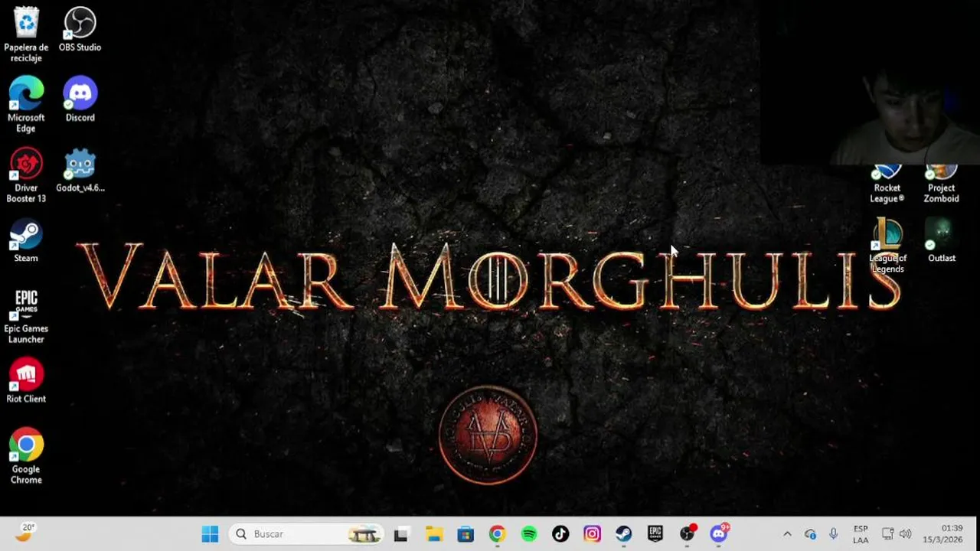Switch to Chrome in the taskbar

(498, 533)
